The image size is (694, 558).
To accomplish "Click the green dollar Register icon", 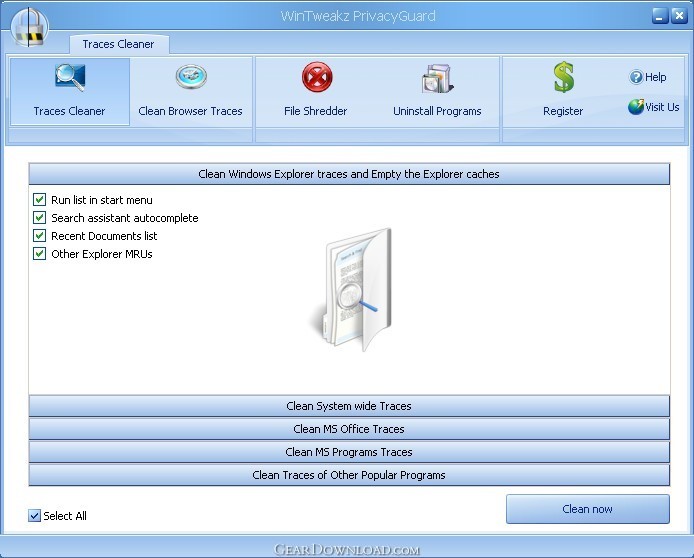I will click(x=563, y=77).
